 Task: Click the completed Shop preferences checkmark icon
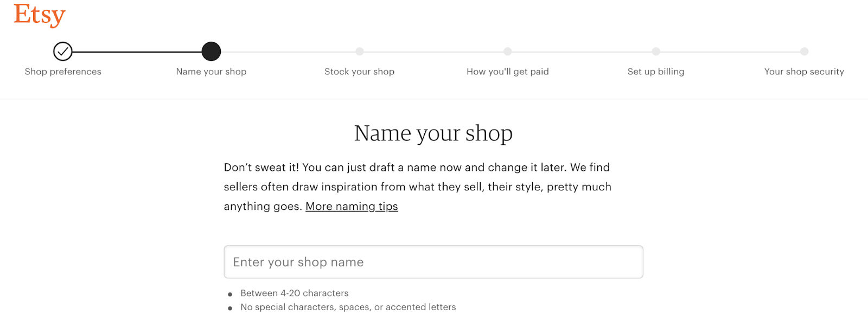(63, 52)
